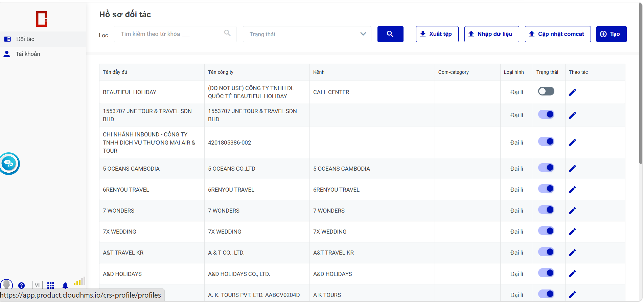This screenshot has width=644, height=303.
Task: Edit the 7 WONDERS partner
Action: pos(572,211)
